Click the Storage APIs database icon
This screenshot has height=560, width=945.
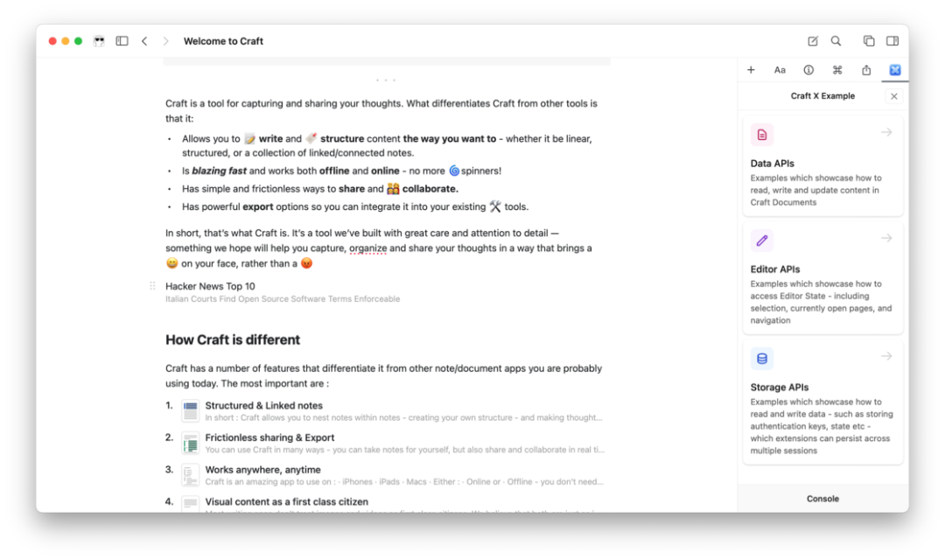click(x=762, y=359)
